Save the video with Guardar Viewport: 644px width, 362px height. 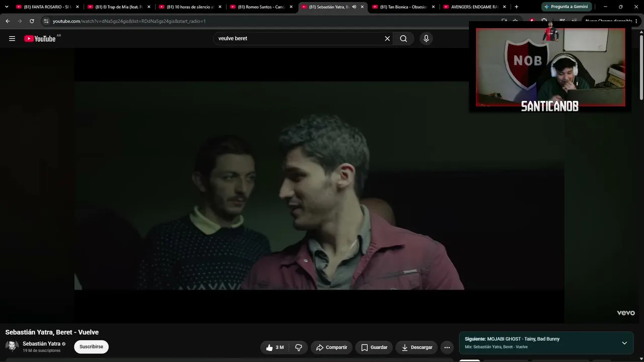374,347
